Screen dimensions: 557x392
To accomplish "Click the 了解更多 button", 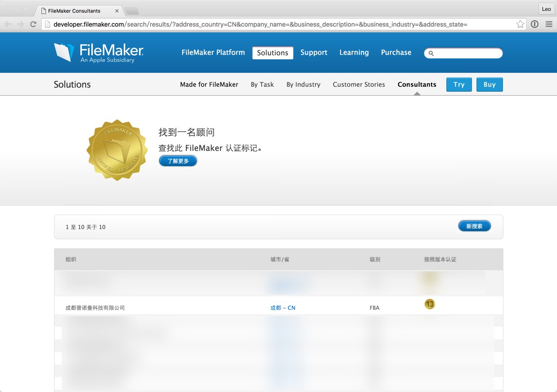I will tap(178, 161).
